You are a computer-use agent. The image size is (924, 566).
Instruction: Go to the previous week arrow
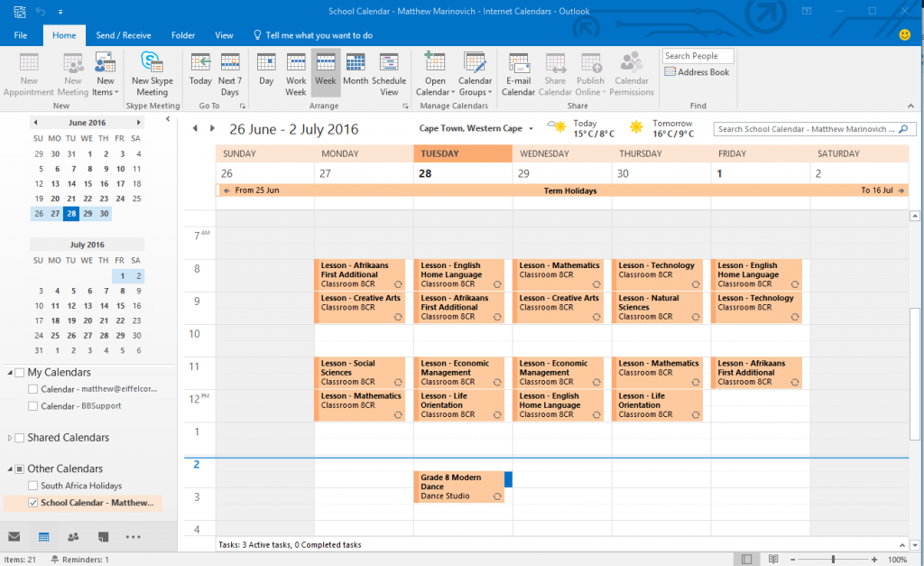point(195,128)
